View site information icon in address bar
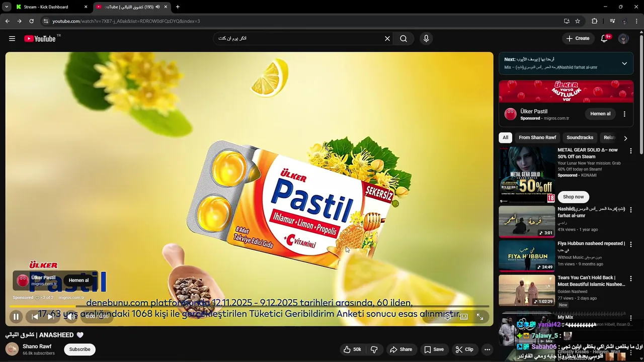 click(x=46, y=21)
